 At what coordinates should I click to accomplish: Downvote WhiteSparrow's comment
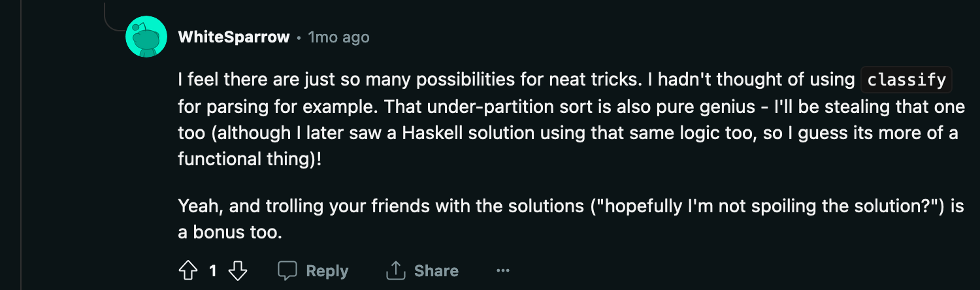pyautogui.click(x=238, y=270)
